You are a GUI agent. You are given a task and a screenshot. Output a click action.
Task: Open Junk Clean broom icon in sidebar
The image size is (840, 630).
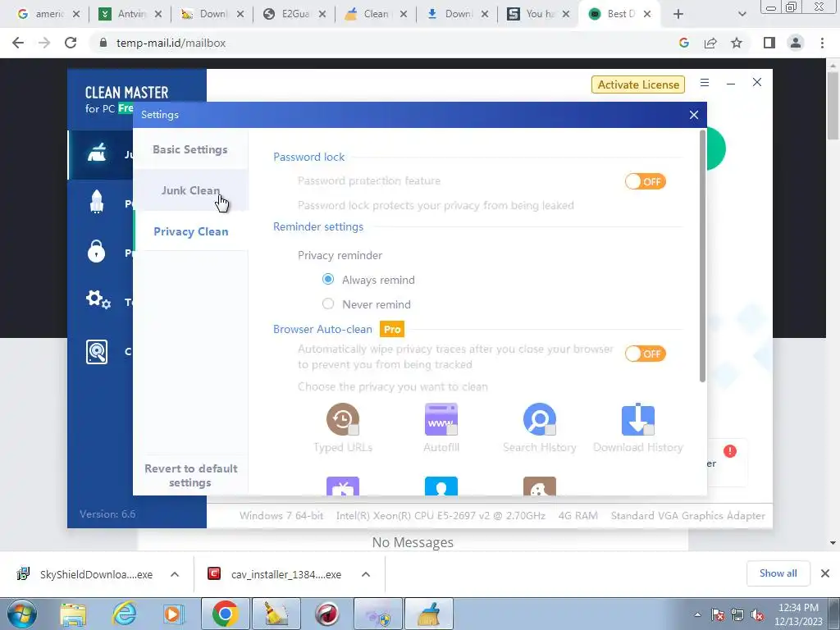click(x=97, y=153)
